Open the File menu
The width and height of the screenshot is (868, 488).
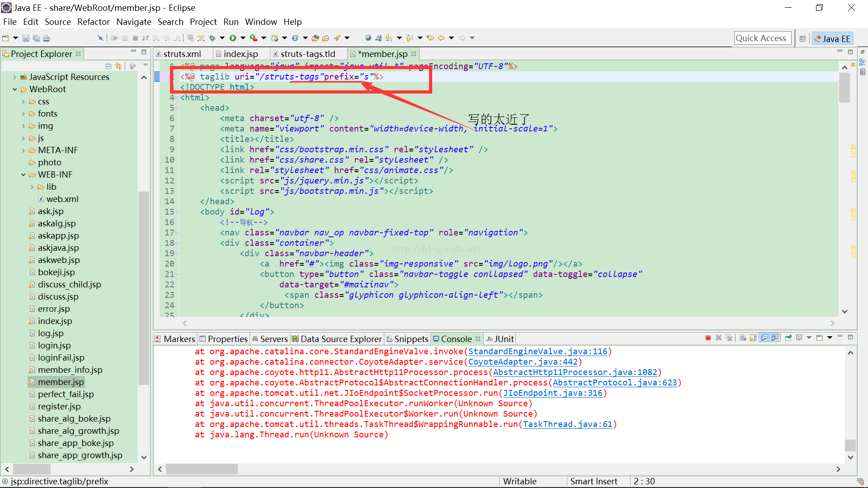pos(9,22)
